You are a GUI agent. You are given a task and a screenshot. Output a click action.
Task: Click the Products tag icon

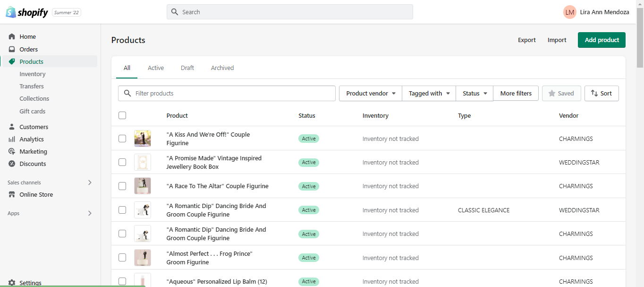click(12, 61)
